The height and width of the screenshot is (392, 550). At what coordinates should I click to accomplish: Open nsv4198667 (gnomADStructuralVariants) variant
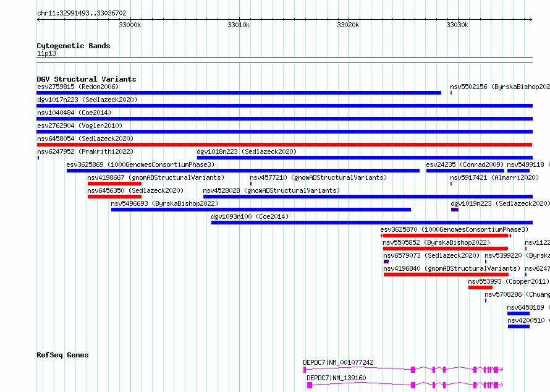(114, 184)
